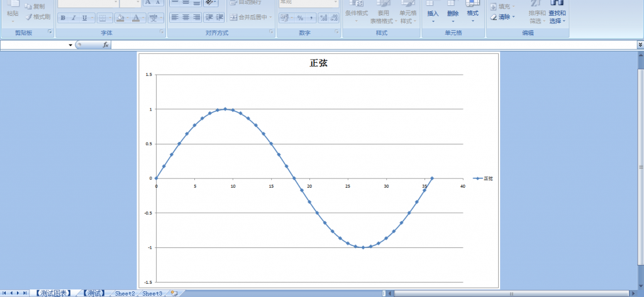Apply percent style format
The height and width of the screenshot is (297, 644).
click(300, 18)
